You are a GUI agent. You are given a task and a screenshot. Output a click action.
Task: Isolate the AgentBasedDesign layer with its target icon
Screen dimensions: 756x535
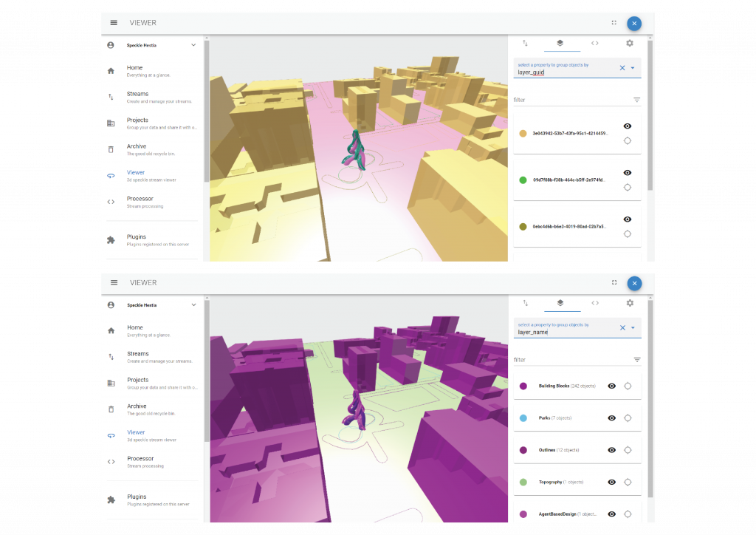(x=628, y=514)
